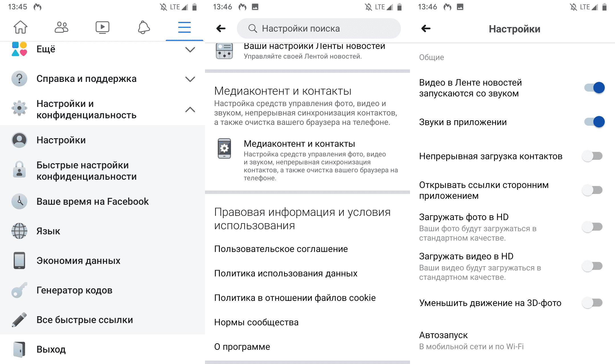This screenshot has height=364, width=615.
Task: Enable Загружать фото в HD switch
Action: pyautogui.click(x=592, y=227)
